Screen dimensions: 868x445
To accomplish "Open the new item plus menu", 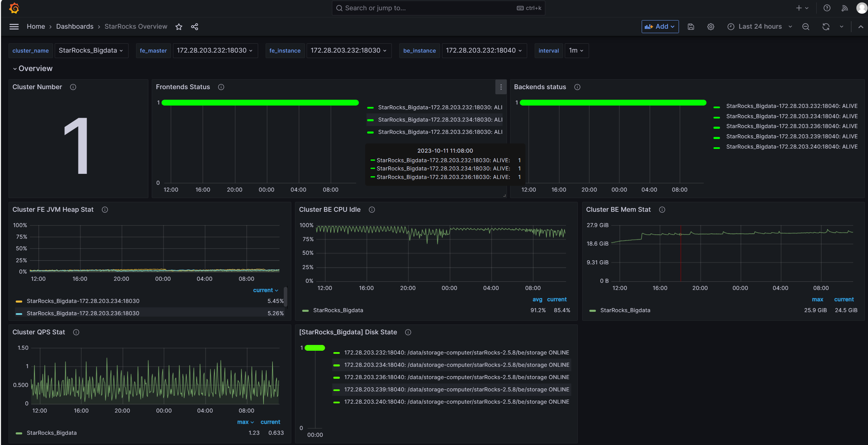I will tap(802, 8).
